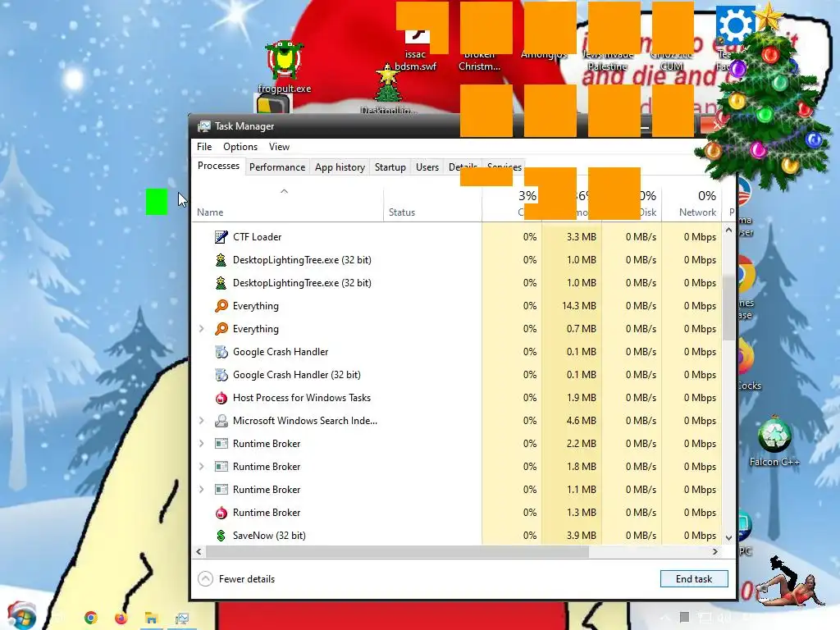This screenshot has width=840, height=630.
Task: Click the 1.3 MB Runtime Broker icon
Action: (x=221, y=513)
